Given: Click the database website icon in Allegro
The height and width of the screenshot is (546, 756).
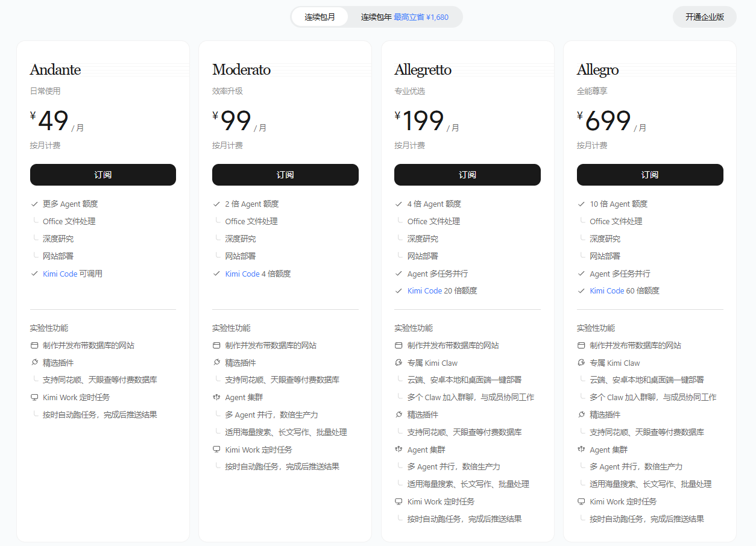Looking at the screenshot, I should point(581,346).
